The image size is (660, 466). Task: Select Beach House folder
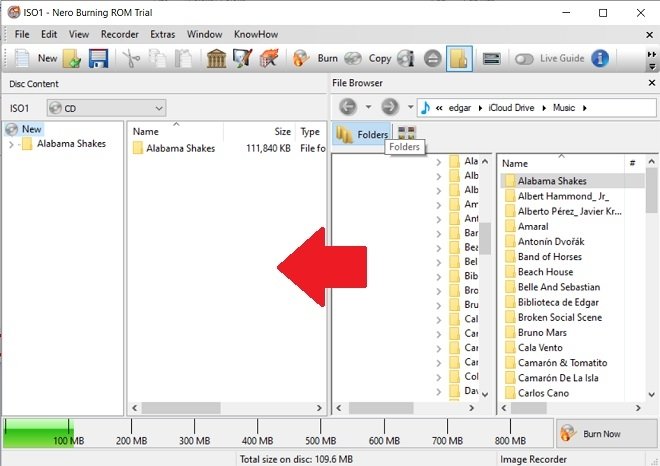pos(545,272)
